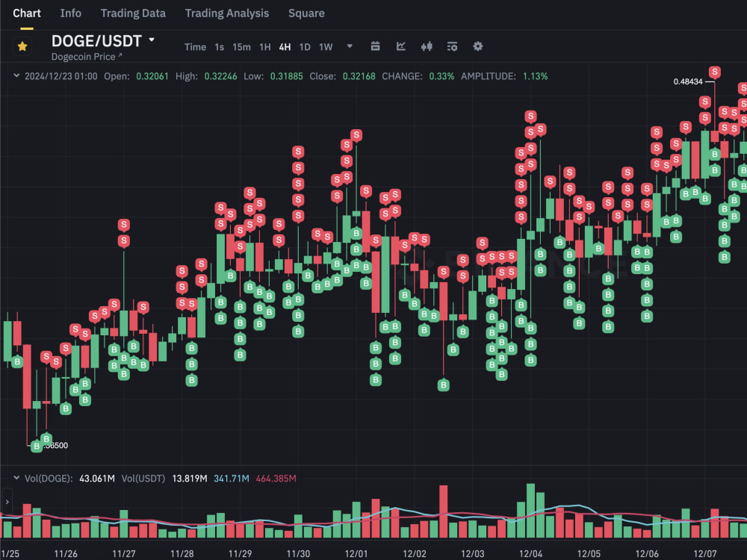Image resolution: width=747 pixels, height=560 pixels.
Task: Click the 12/04 date axis label
Action: coord(530,554)
